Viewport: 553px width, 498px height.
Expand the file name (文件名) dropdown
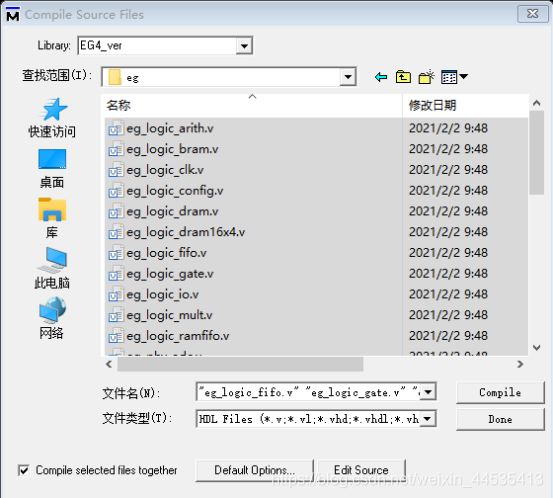coord(428,392)
